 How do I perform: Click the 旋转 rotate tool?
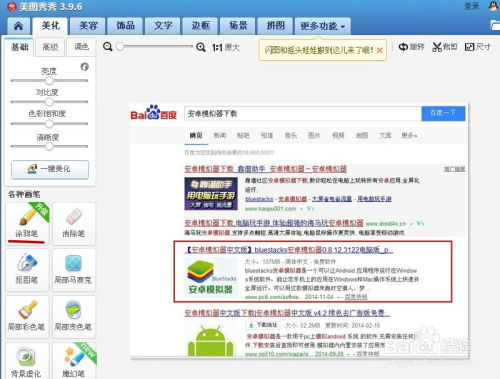[411, 47]
